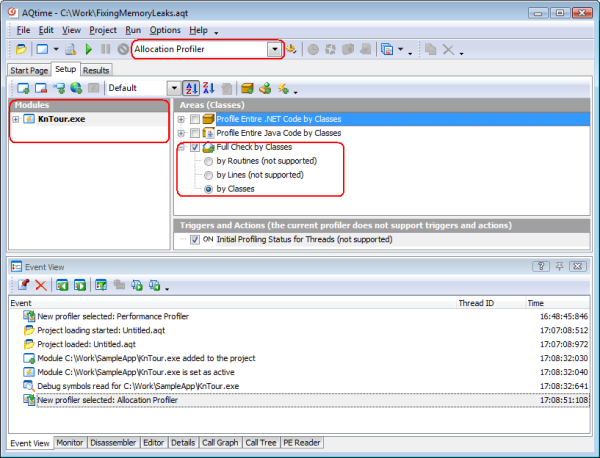Expand Profile Entire Java Code node
Screen dimensions: 600x458
point(181,133)
